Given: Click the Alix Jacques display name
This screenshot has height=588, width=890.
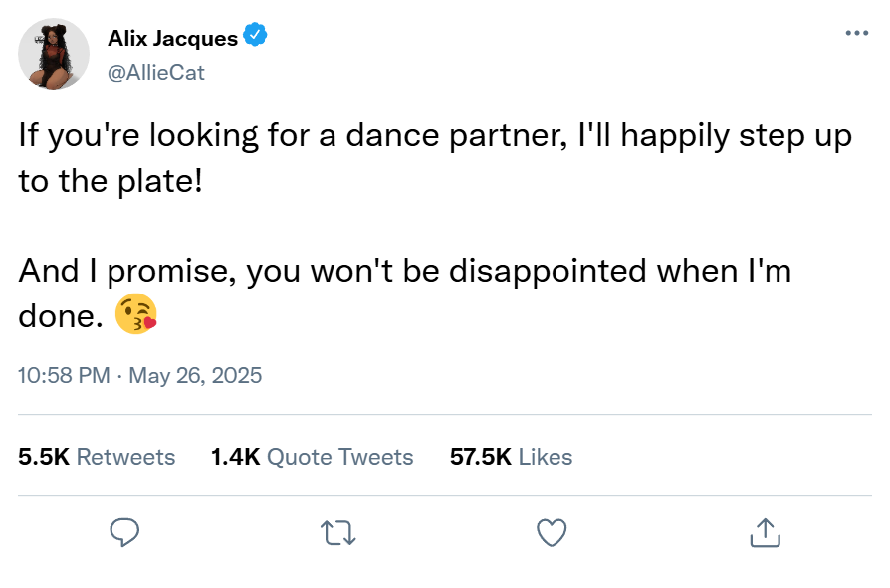Looking at the screenshot, I should tap(172, 39).
